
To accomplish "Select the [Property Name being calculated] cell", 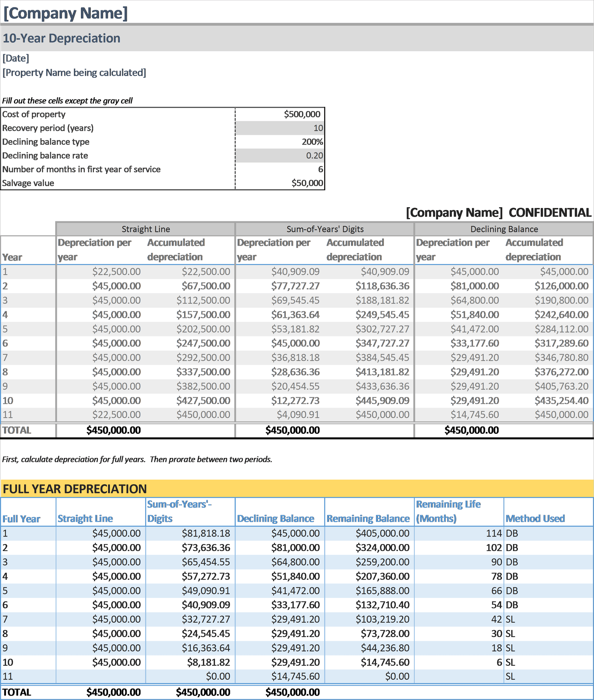I will (x=74, y=72).
